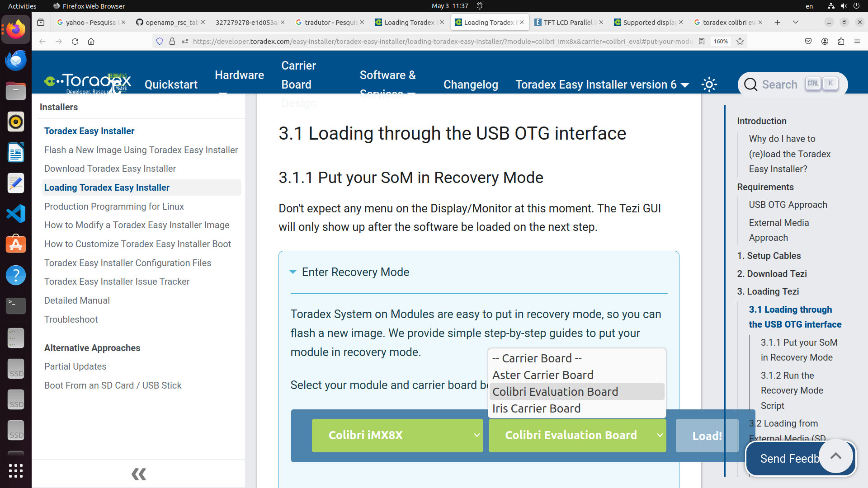
Task: Open Flash a New Image link
Action: (x=141, y=150)
